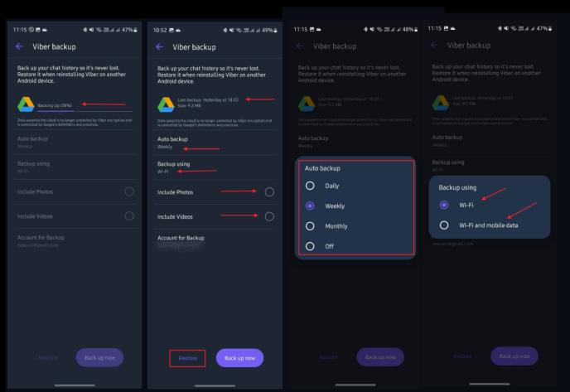Image resolution: width=570 pixels, height=392 pixels.
Task: Tap Back up your chat history text on 10:52 screen
Action: (x=211, y=75)
